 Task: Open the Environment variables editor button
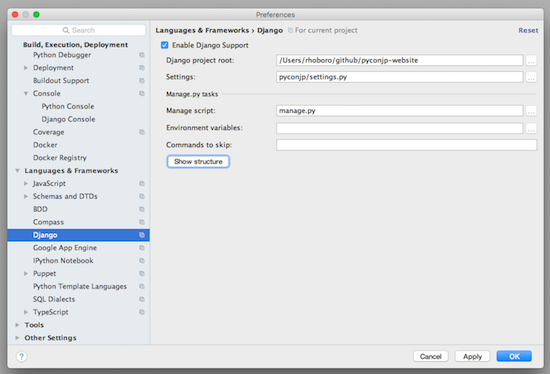(x=531, y=128)
